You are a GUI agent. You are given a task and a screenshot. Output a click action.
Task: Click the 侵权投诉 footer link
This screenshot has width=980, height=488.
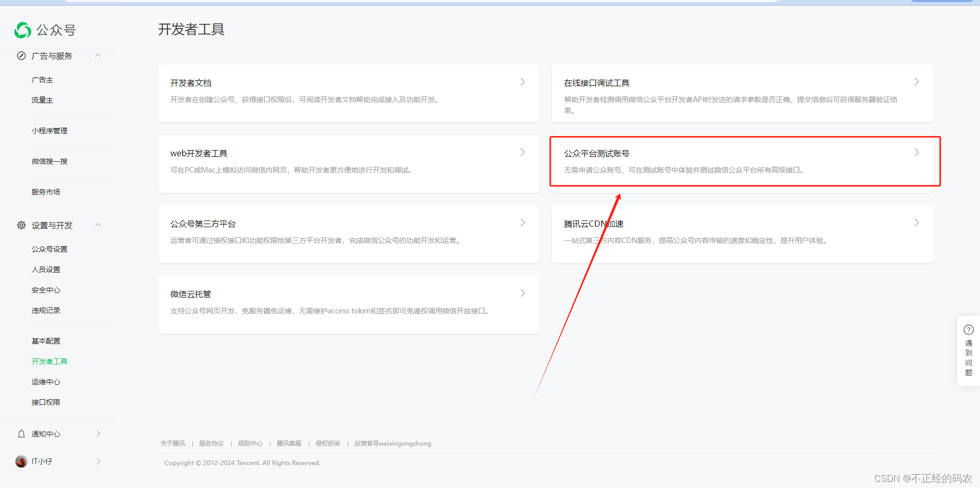pyautogui.click(x=328, y=444)
